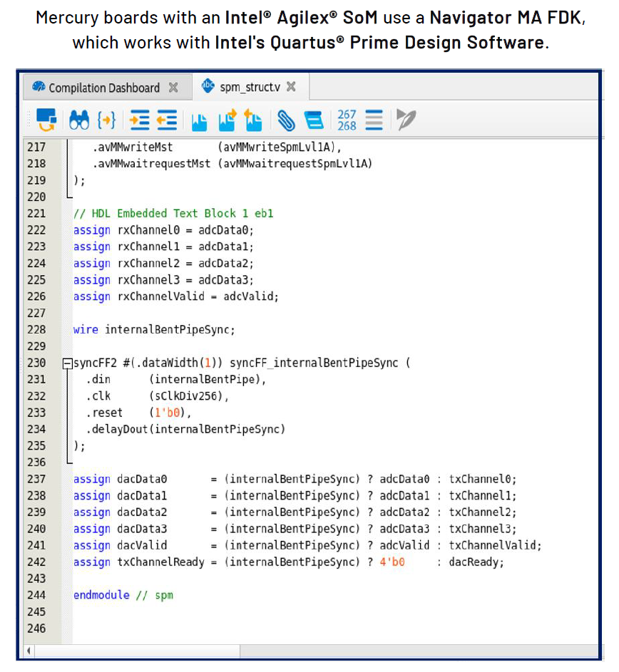Close the Compilation Dashboard tab
Screen dimensions: 619x672
click(173, 88)
